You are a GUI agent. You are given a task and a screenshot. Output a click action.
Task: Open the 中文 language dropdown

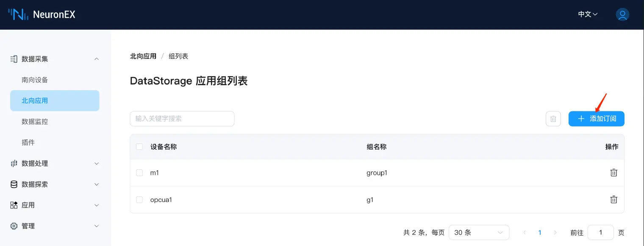pos(588,14)
